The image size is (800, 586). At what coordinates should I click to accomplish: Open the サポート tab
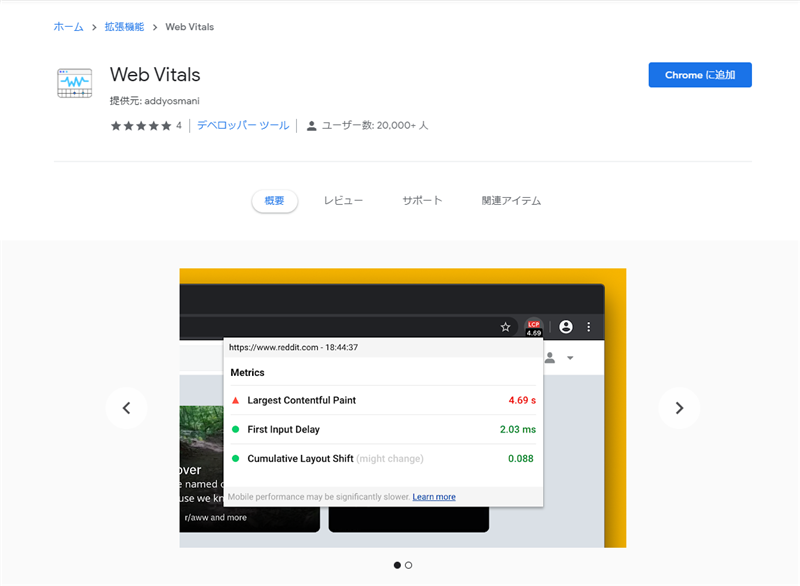[422, 201]
